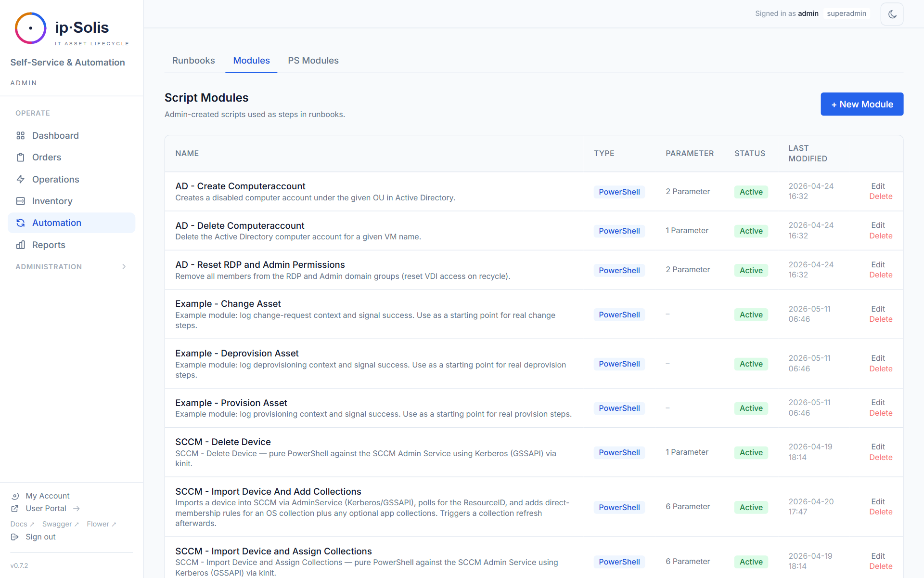Click the arrow next to User Portal

pyautogui.click(x=77, y=509)
